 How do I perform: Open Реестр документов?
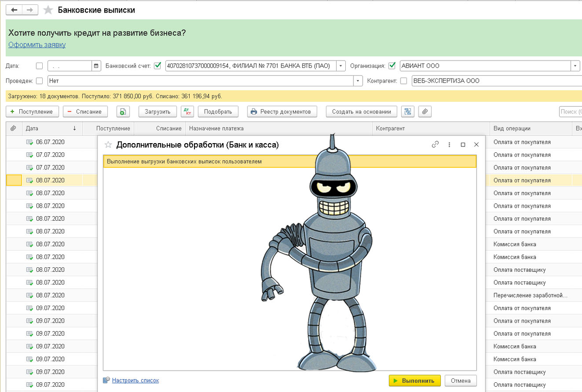tap(282, 112)
